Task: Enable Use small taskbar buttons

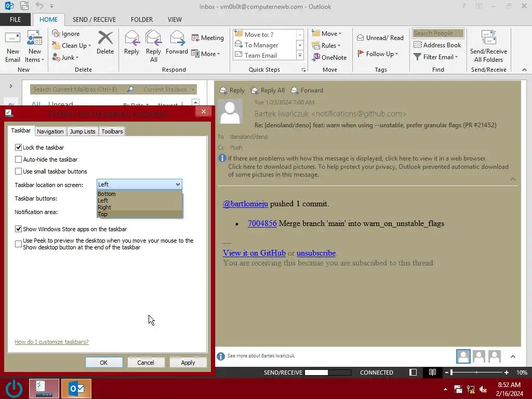Action: (18, 171)
